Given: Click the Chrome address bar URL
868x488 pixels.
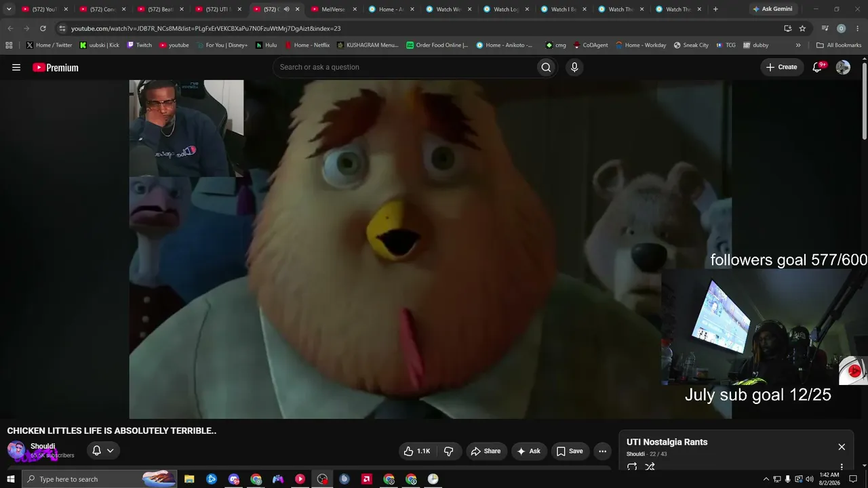Looking at the screenshot, I should coord(206,28).
